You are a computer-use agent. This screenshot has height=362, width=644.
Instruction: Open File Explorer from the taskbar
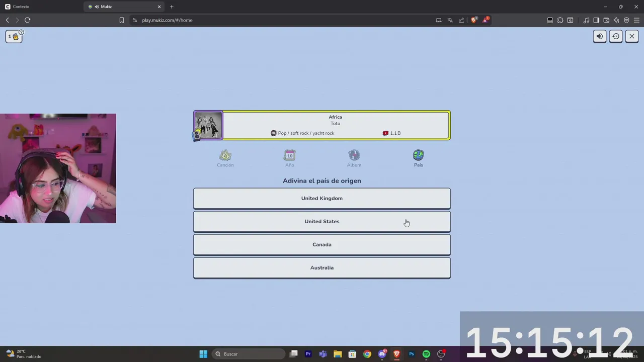coord(338,354)
